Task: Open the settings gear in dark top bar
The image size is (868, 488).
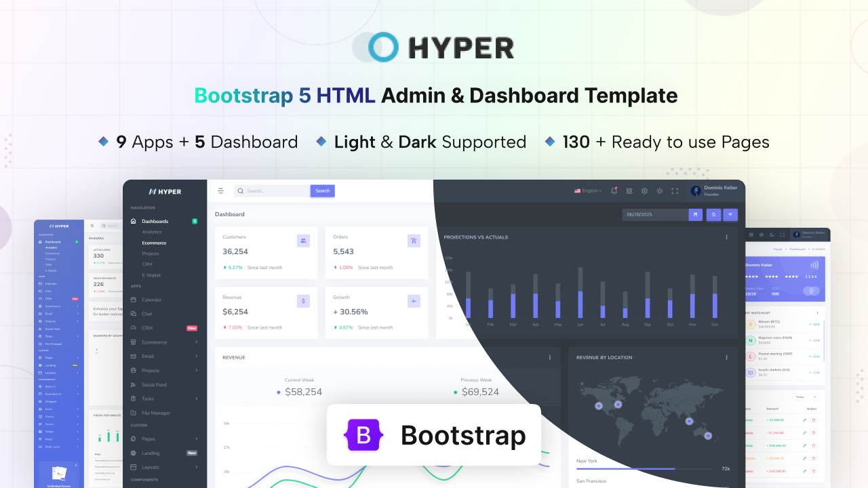Action: point(644,191)
